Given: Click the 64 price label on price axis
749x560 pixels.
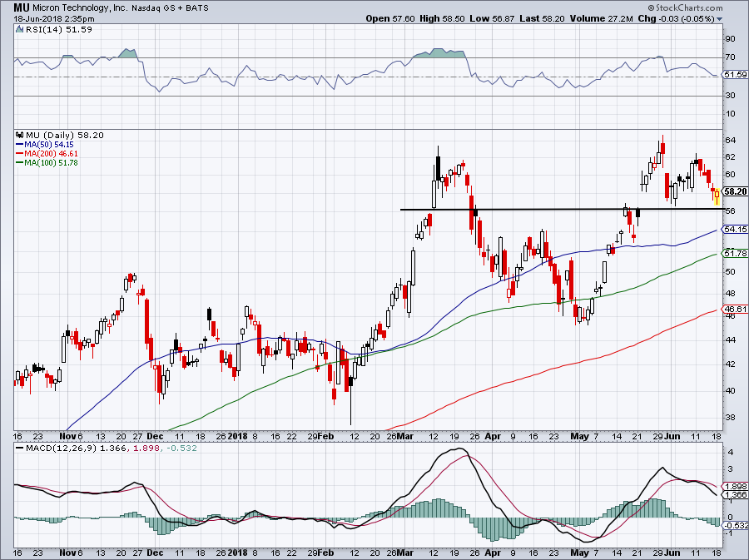Looking at the screenshot, I should [x=731, y=141].
